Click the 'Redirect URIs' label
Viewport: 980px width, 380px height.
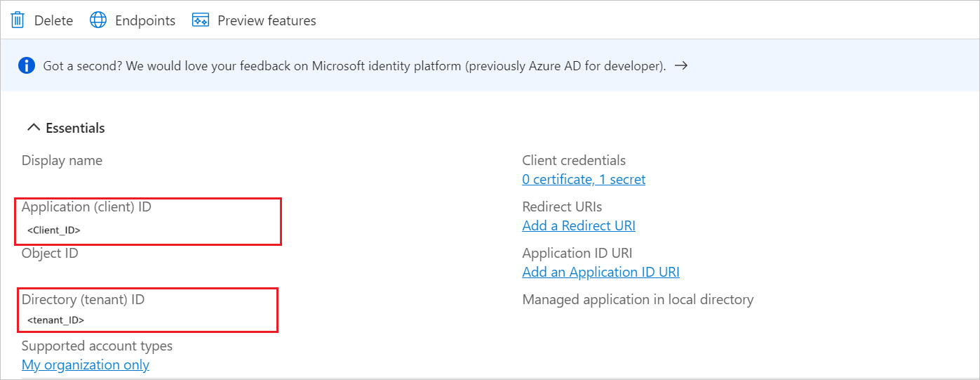click(x=562, y=207)
